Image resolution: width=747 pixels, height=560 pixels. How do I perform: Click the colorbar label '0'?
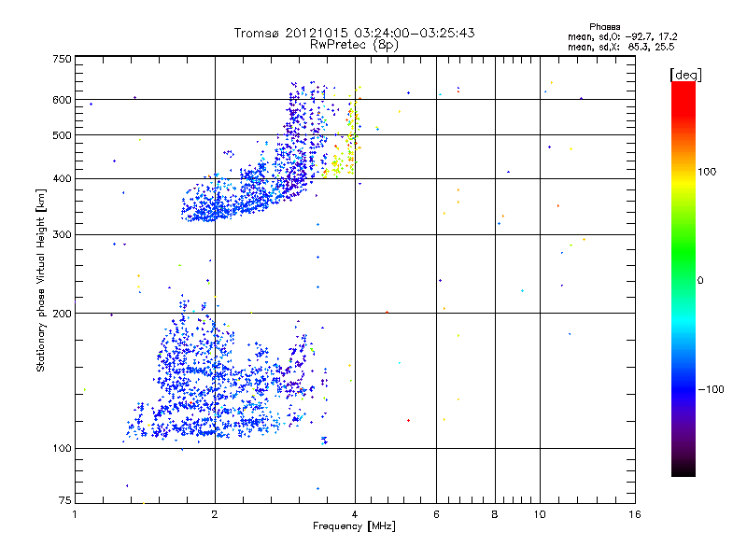point(700,281)
